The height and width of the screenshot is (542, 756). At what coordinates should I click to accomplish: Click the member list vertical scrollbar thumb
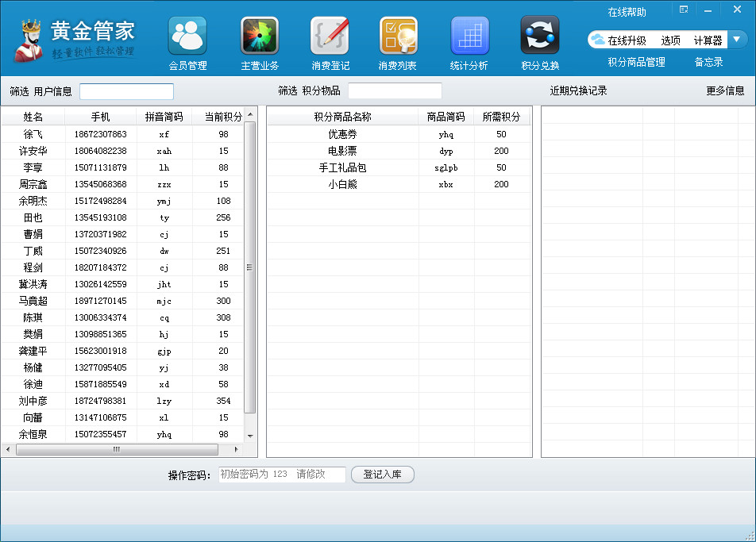[x=249, y=267]
